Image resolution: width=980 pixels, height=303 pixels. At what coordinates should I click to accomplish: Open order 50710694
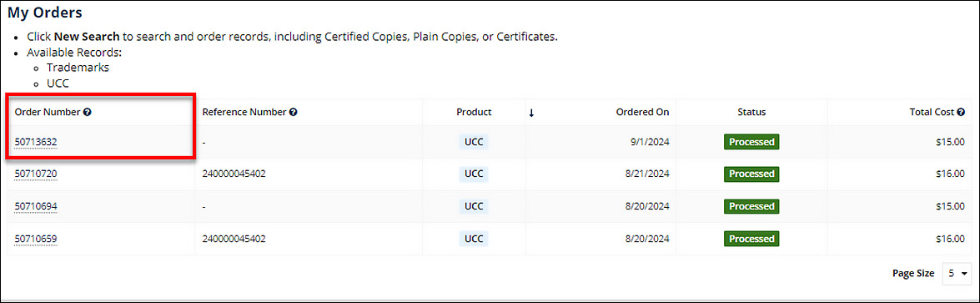pos(36,206)
